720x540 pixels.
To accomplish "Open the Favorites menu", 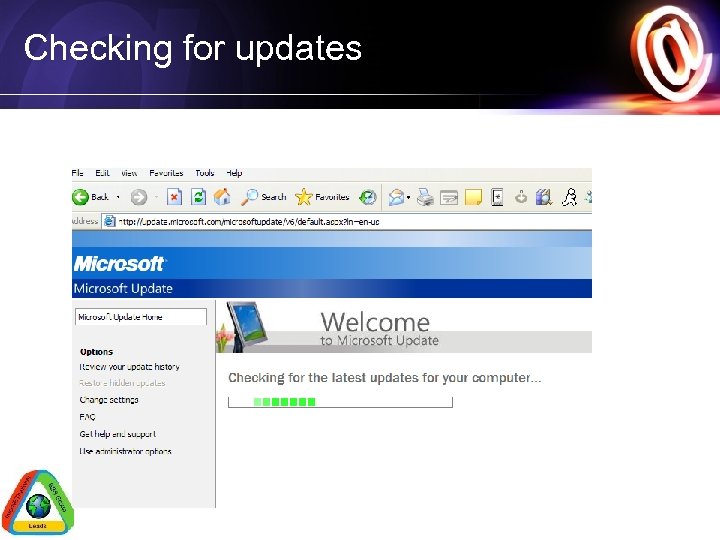I will tap(166, 173).
